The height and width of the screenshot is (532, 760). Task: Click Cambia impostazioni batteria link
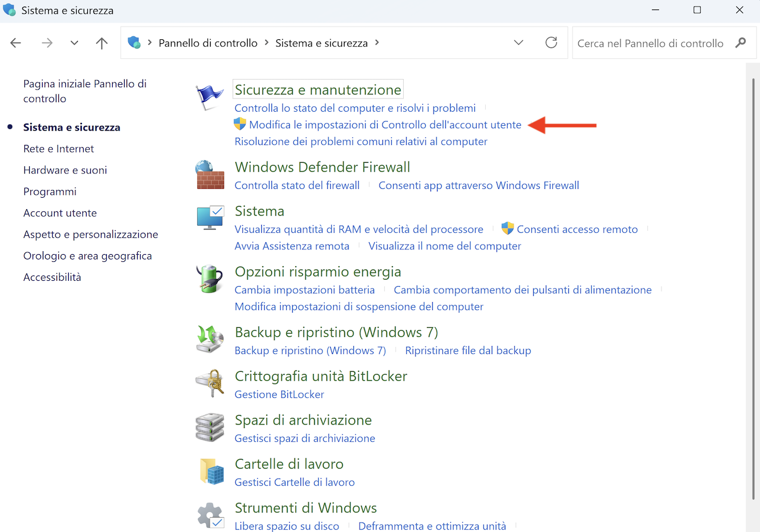pos(305,290)
